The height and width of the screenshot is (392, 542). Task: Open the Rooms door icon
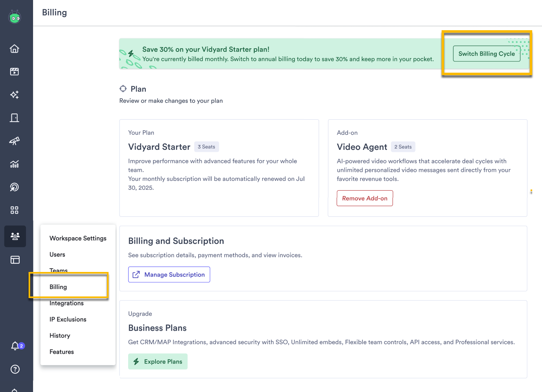[14, 118]
